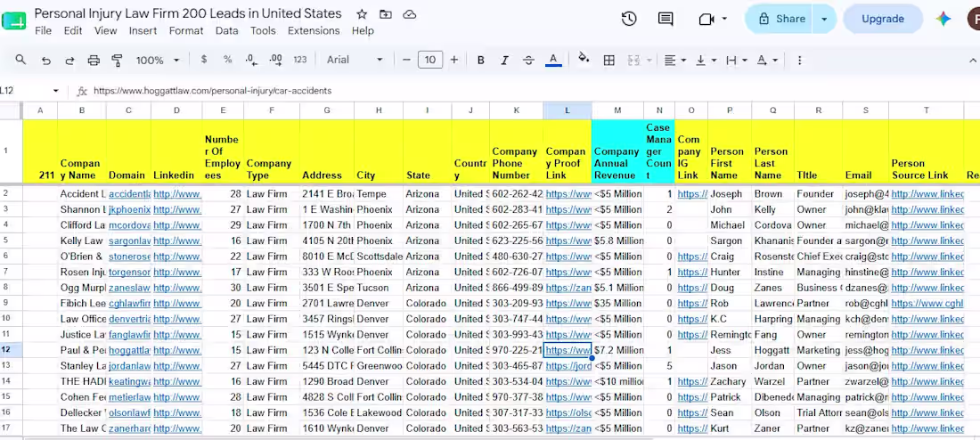980x440 pixels.
Task: Open the Tools menu
Action: click(263, 30)
